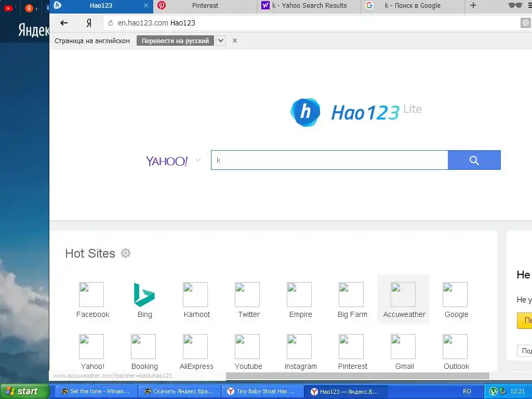Open the Accuweather hot site tile

click(x=403, y=300)
